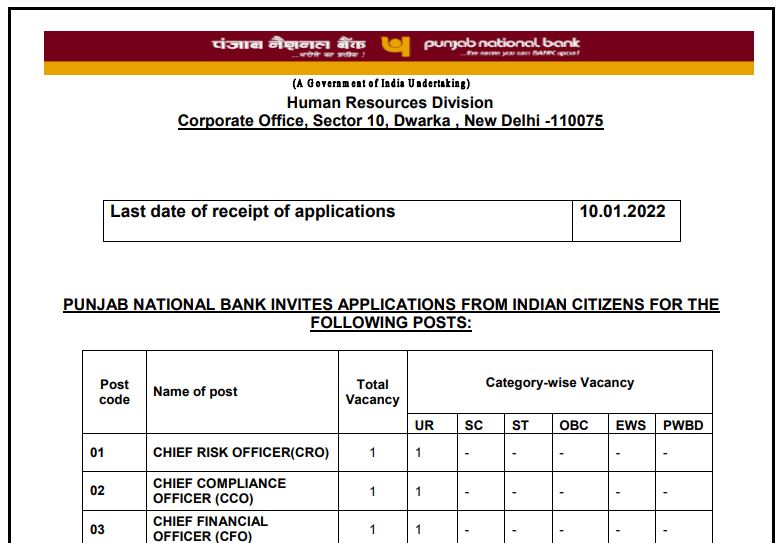The height and width of the screenshot is (543, 784).
Task: Select the 'Human Resources Division' heading
Action: 390,102
